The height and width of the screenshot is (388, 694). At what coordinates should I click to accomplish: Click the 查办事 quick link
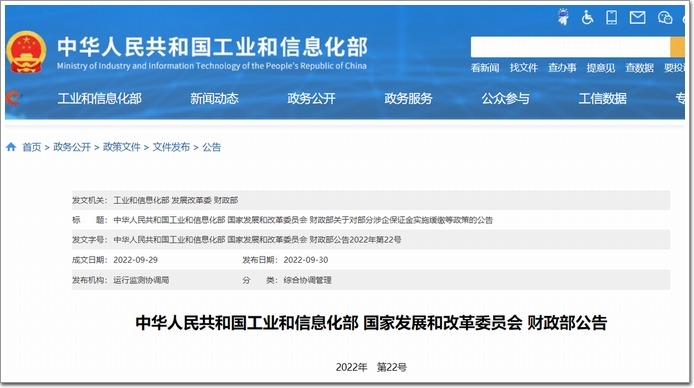point(562,68)
